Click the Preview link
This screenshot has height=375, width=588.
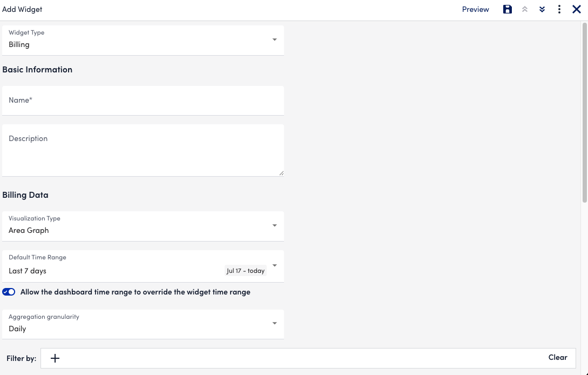[475, 9]
